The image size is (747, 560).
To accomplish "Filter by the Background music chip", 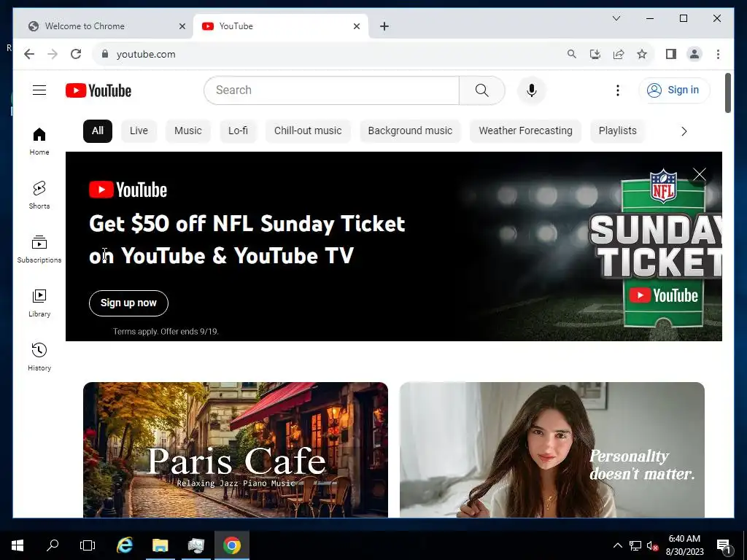I will (x=410, y=131).
